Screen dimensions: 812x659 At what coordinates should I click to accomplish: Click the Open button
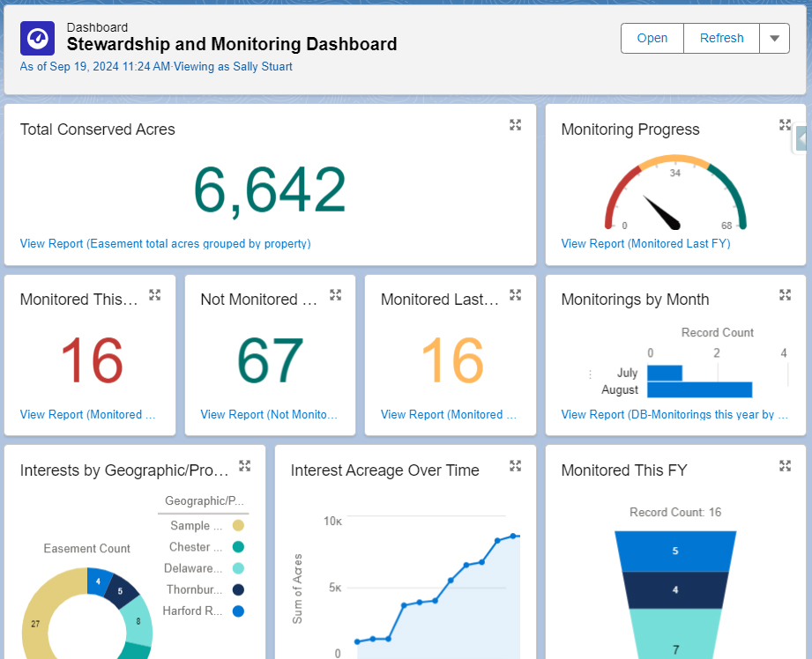[x=652, y=39]
